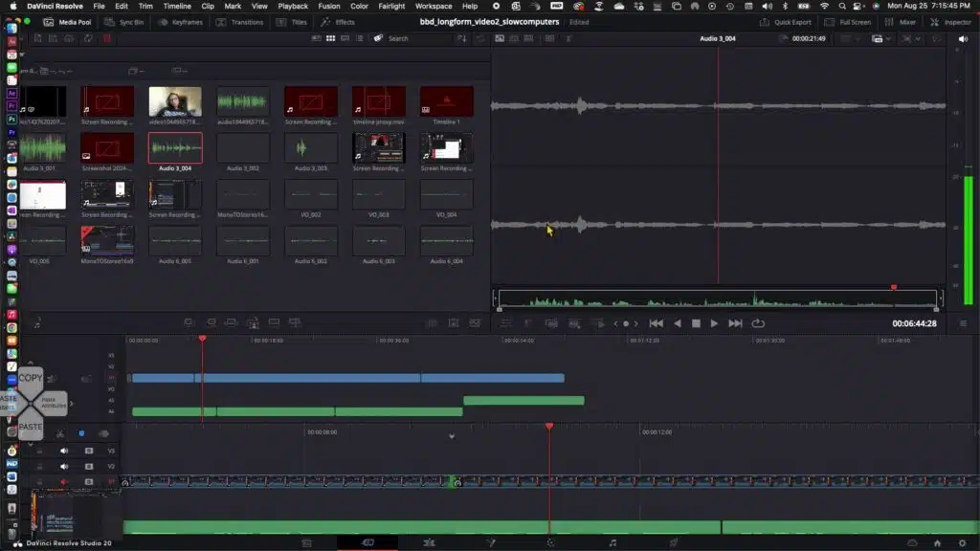The width and height of the screenshot is (980, 551).
Task: Click the Quick Export button
Action: pyautogui.click(x=792, y=22)
